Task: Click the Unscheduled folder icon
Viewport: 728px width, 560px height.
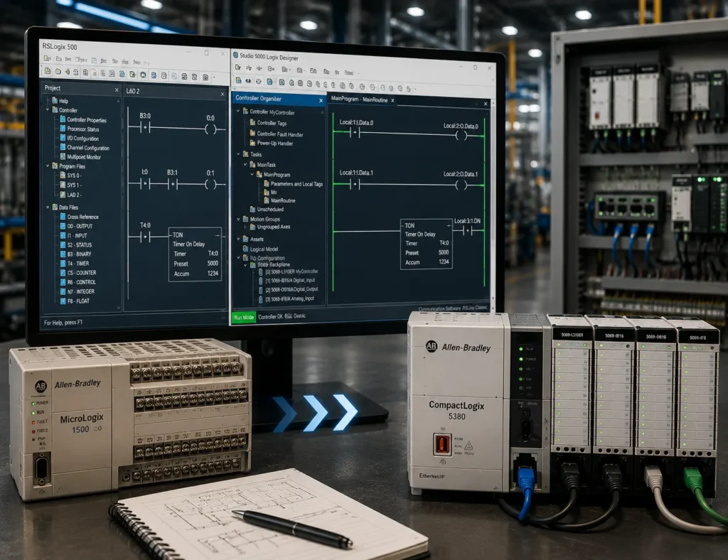Action: [252, 209]
